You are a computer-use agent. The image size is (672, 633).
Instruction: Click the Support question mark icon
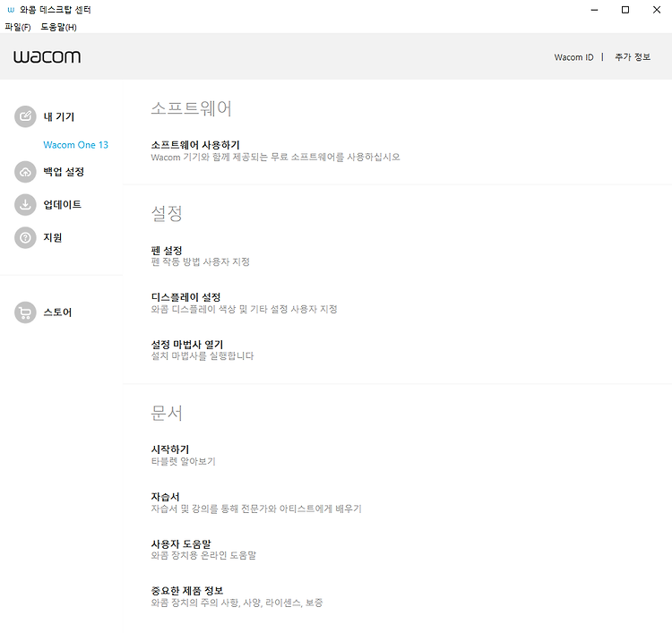coord(25,237)
